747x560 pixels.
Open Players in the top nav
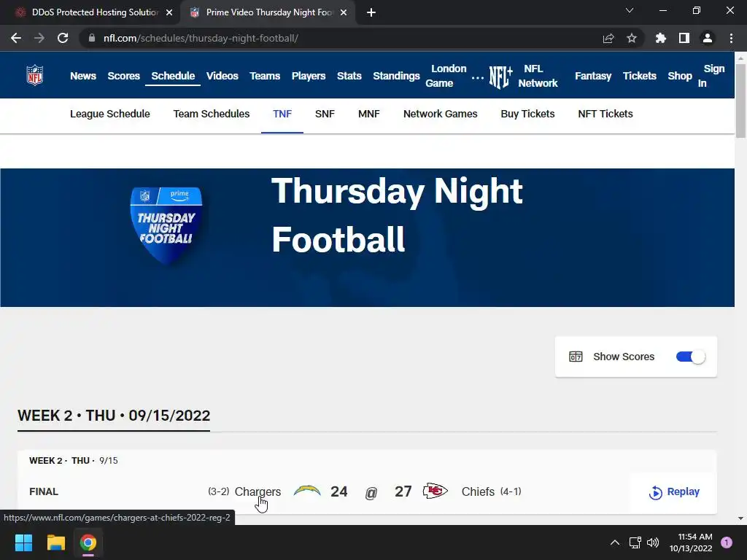pyautogui.click(x=309, y=76)
